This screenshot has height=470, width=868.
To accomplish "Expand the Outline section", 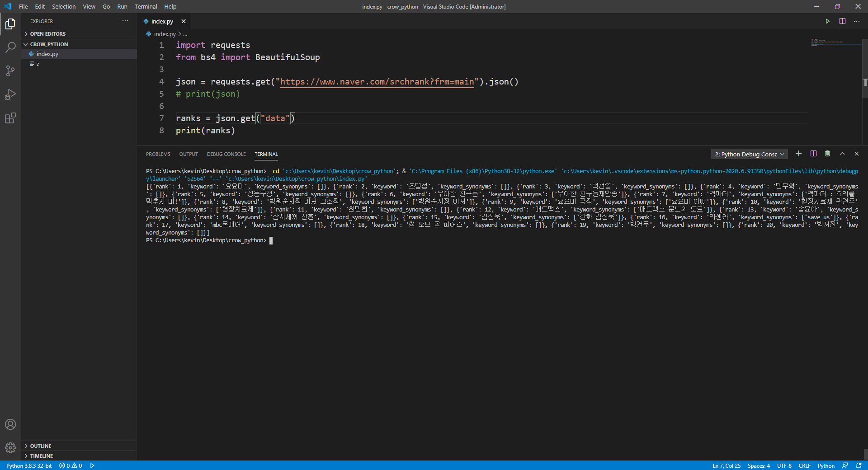I will pos(79,446).
